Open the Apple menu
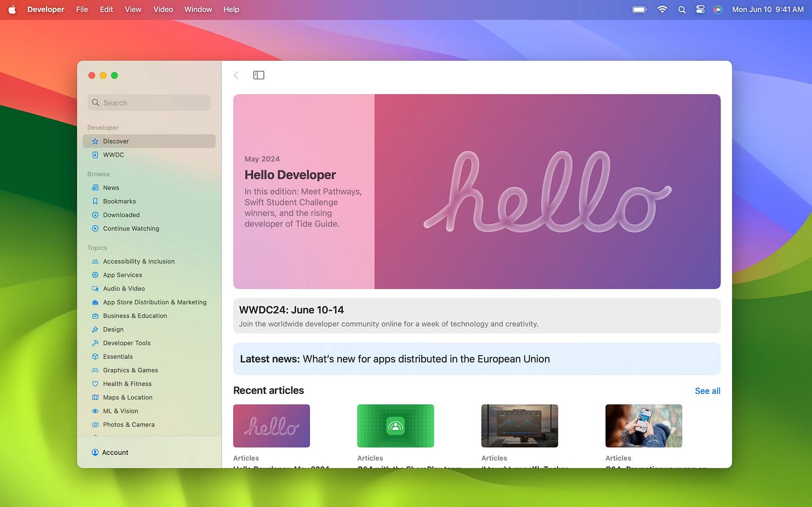Image resolution: width=812 pixels, height=507 pixels. [x=12, y=9]
